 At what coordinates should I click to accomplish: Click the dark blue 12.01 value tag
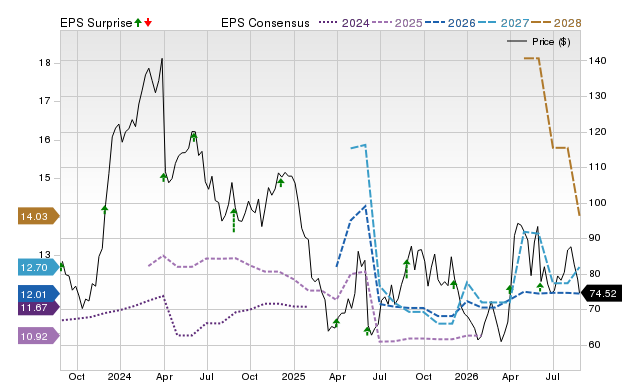pos(38,294)
